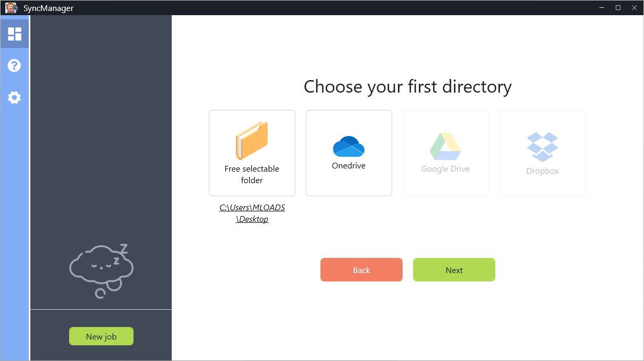Go back using the Back button
644x361 pixels.
point(361,269)
